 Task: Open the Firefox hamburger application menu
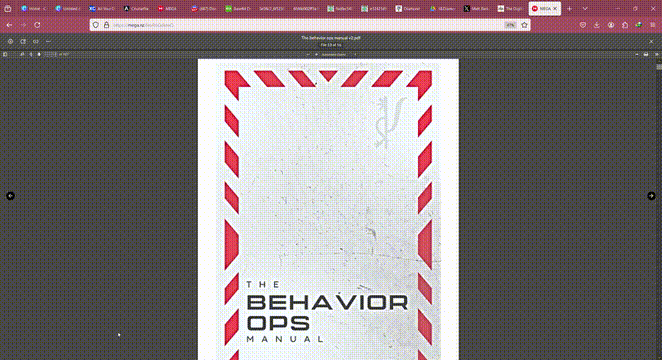[x=653, y=25]
